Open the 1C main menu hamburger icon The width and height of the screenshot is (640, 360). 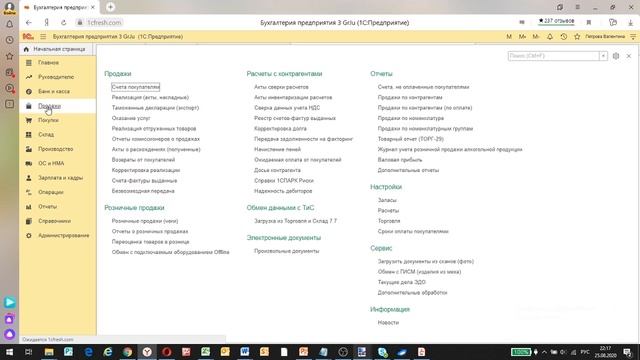(43, 37)
